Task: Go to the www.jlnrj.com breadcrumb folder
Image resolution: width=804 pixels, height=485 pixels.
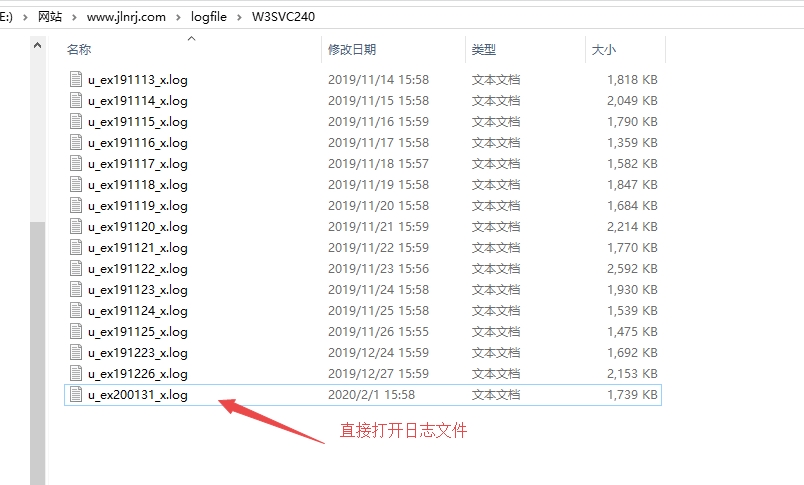Action: pos(126,16)
